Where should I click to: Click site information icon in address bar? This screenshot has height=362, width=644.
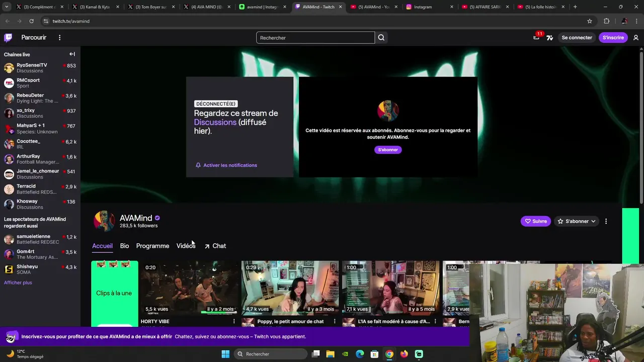(46, 21)
